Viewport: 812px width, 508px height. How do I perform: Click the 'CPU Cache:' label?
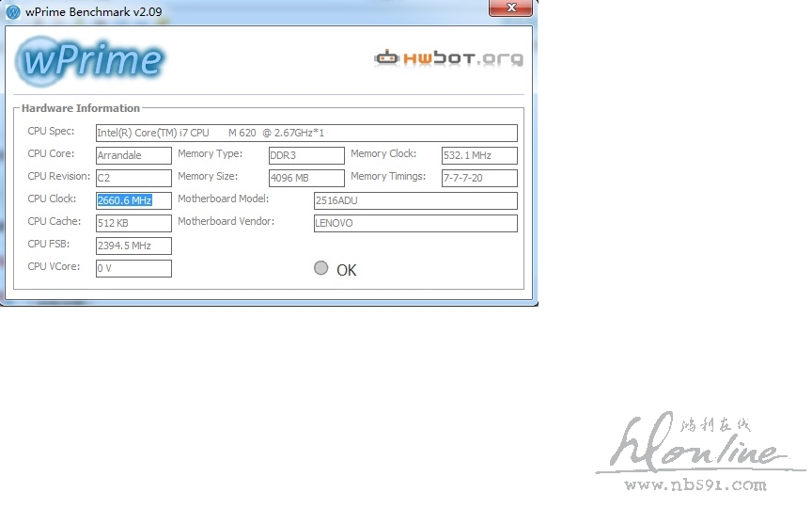(x=54, y=221)
